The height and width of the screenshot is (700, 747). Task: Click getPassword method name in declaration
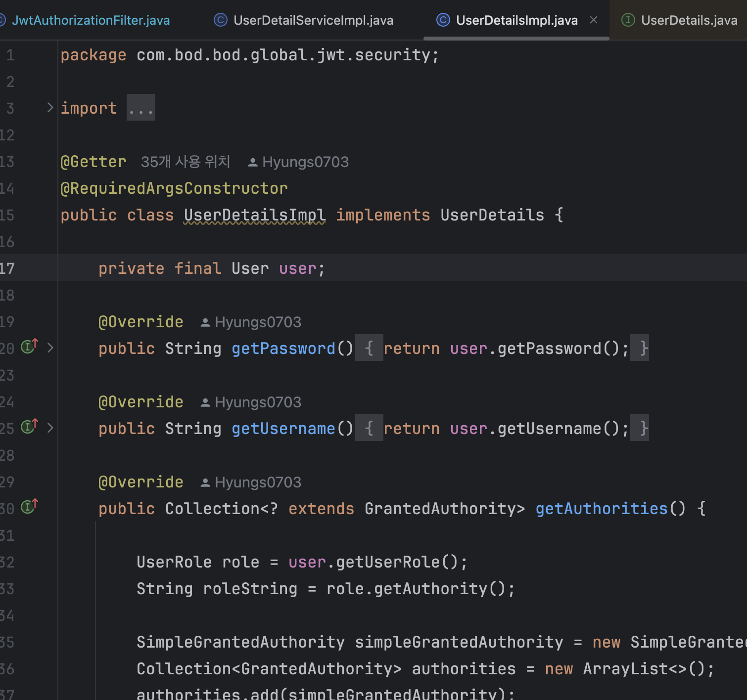point(283,349)
